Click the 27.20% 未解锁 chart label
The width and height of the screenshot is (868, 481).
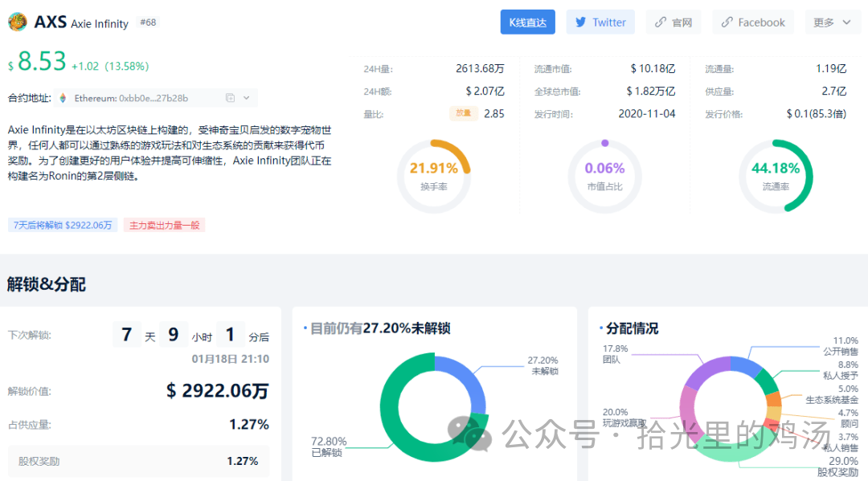pos(542,365)
